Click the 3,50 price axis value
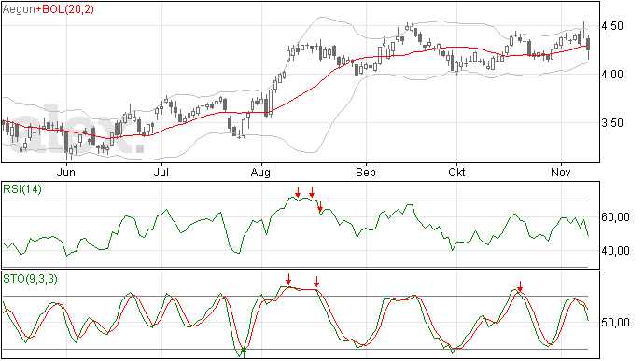This screenshot has height=361, width=644. (x=612, y=123)
